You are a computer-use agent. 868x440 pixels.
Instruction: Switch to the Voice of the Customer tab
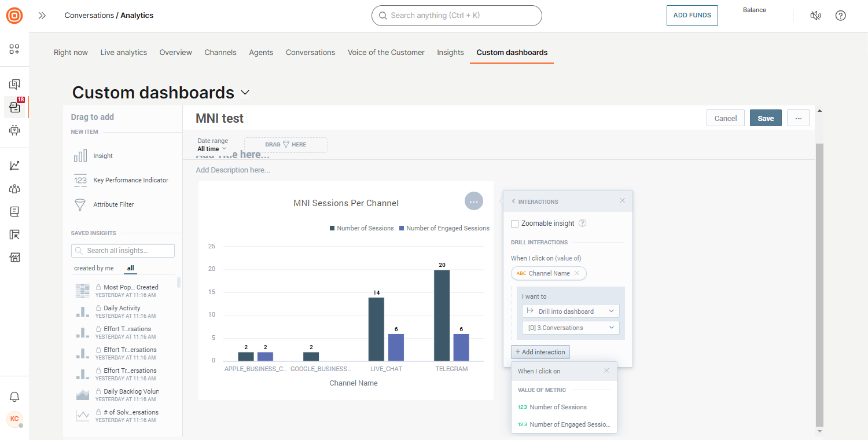[x=386, y=52]
